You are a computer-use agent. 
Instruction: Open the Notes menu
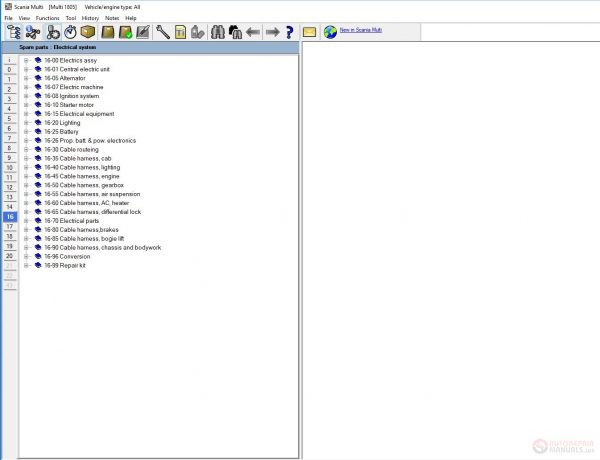112,18
